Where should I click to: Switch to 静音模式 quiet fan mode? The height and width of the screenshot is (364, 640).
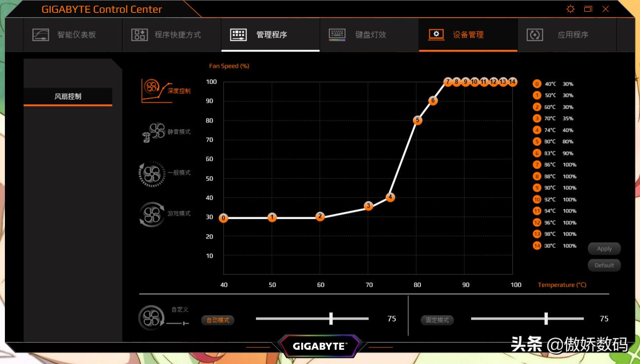tap(166, 132)
